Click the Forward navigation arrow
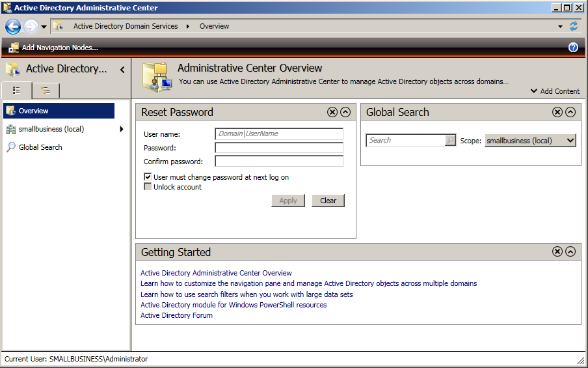This screenshot has height=368, width=588. pyautogui.click(x=31, y=27)
